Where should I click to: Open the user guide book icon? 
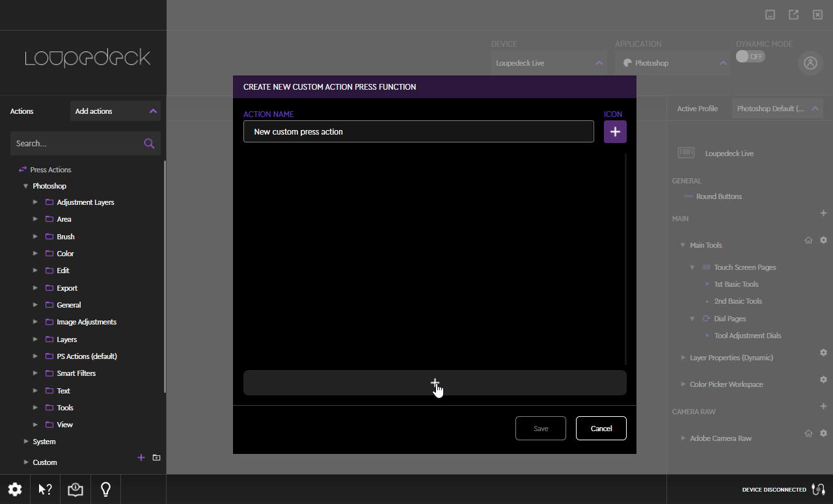[75, 490]
